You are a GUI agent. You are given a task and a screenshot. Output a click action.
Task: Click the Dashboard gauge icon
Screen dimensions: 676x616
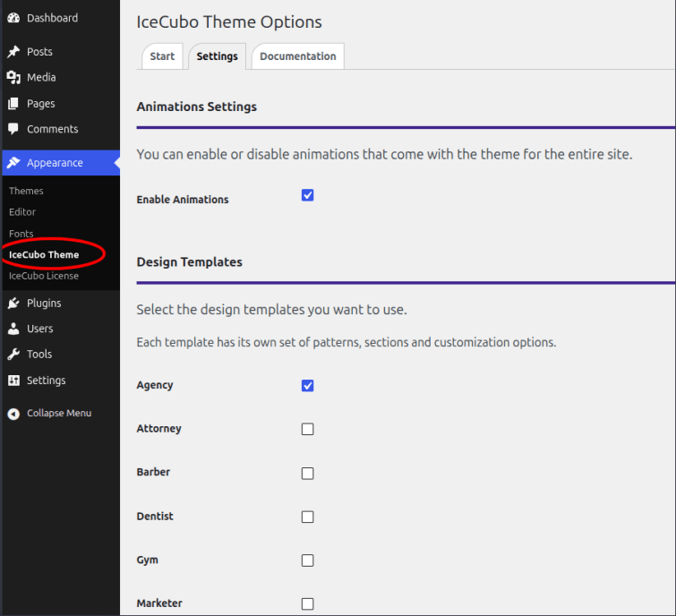coord(13,18)
